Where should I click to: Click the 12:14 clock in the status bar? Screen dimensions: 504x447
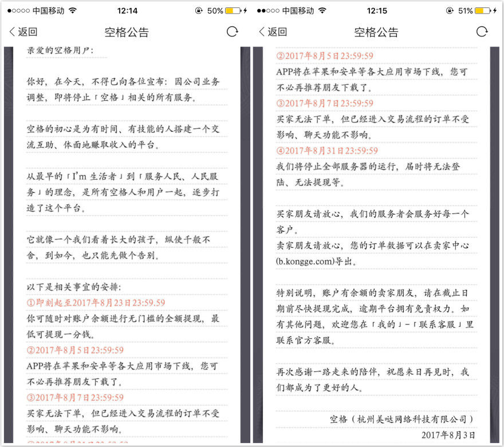tap(127, 11)
